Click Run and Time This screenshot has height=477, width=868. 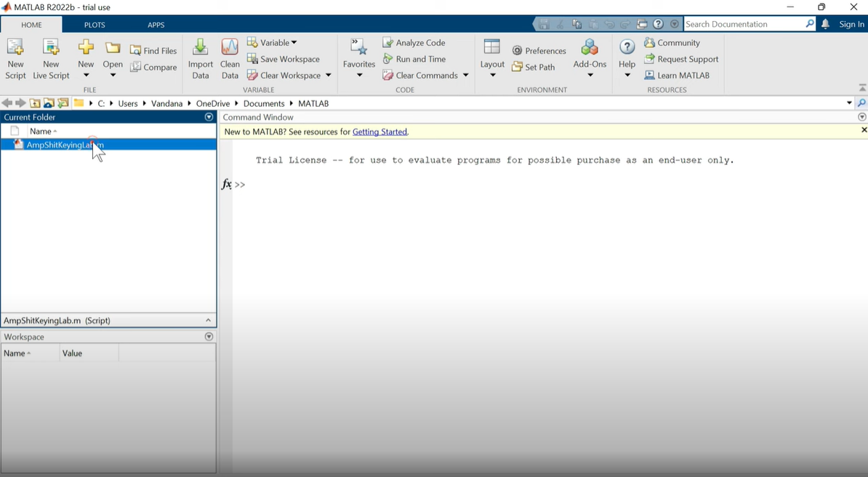414,59
